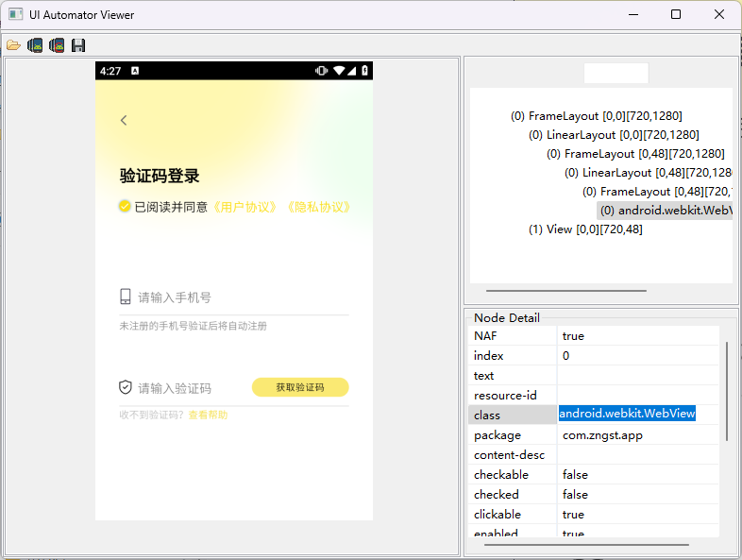Image resolution: width=742 pixels, height=560 pixels.
Task: Click the Open folder toolbar icon
Action: (13, 44)
